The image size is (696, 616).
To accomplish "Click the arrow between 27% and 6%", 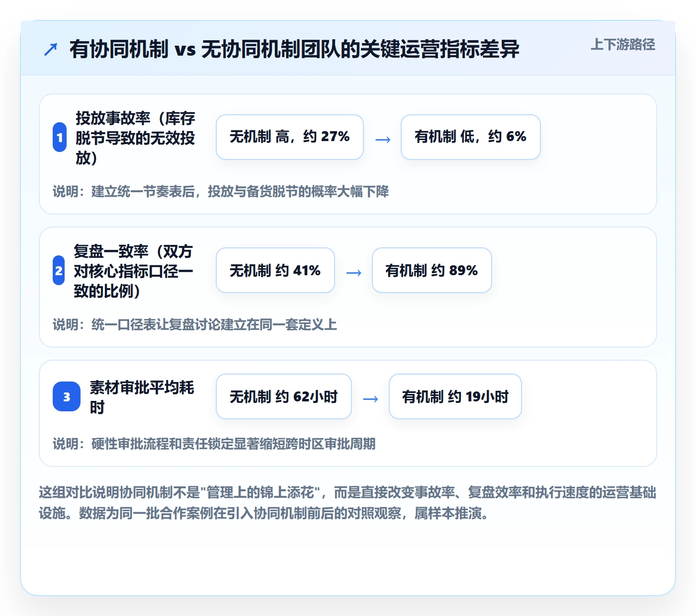I will click(382, 140).
